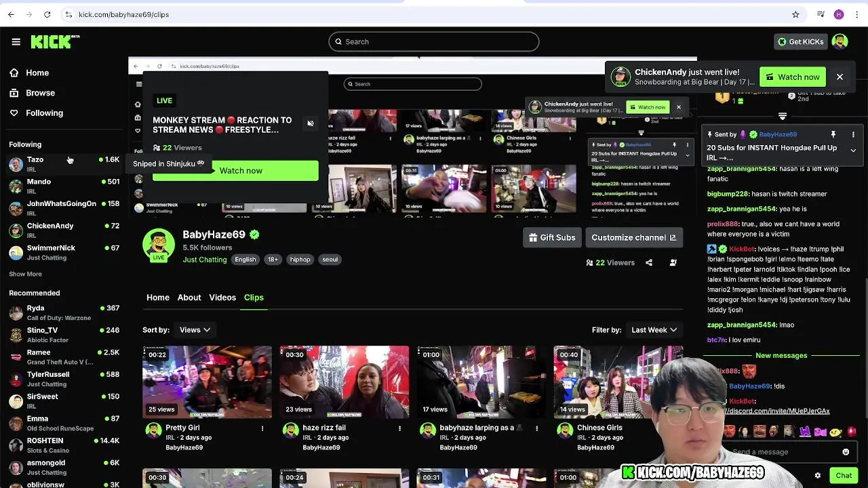Click the share icon near Viewers
Screen dimensions: 868x488
[649, 263]
